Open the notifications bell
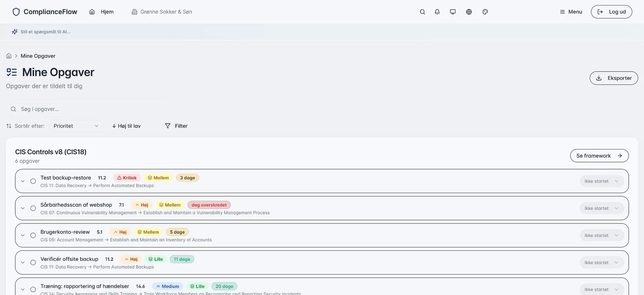The height and width of the screenshot is (295, 644). point(437,12)
